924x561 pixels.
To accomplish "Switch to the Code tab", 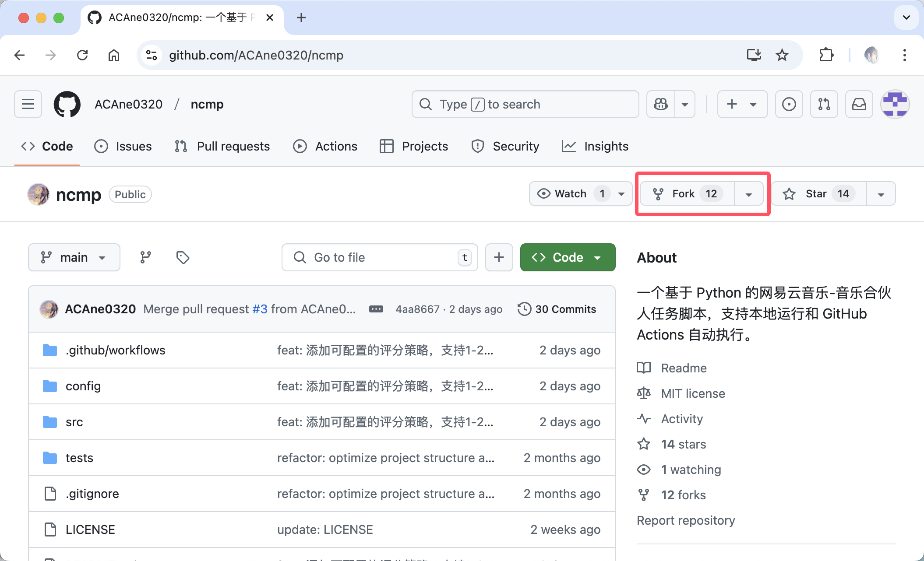I will tap(47, 146).
